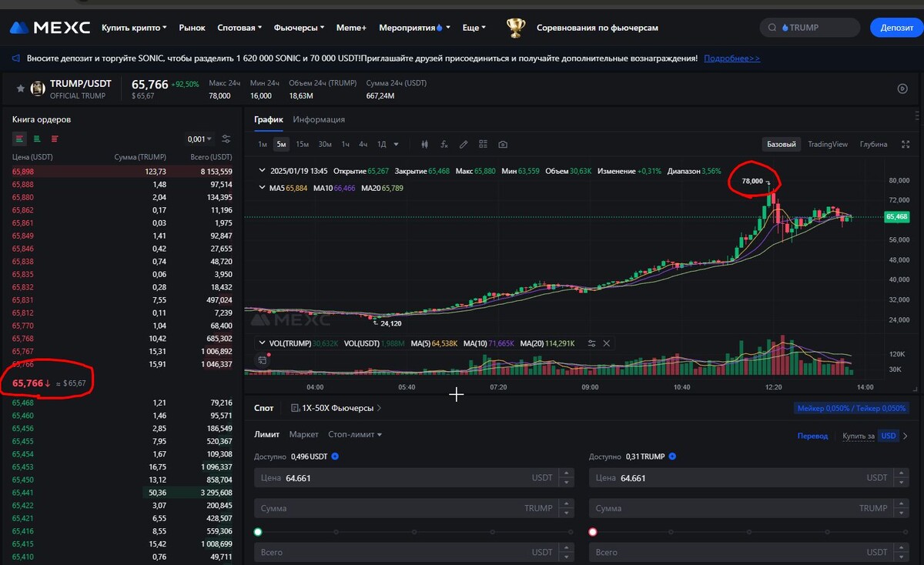924x565 pixels.
Task: Open chart layout grid icon
Action: (483, 144)
